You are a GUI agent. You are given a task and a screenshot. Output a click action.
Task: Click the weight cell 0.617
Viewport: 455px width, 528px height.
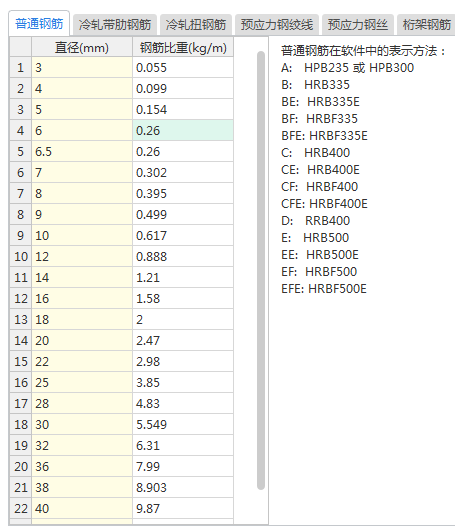tap(183, 235)
